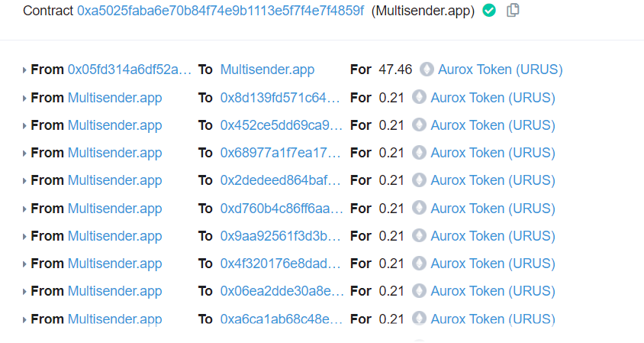The height and width of the screenshot is (343, 644).
Task: Open sender address 0x05fd314a6df52a
Action: pyautogui.click(x=130, y=70)
